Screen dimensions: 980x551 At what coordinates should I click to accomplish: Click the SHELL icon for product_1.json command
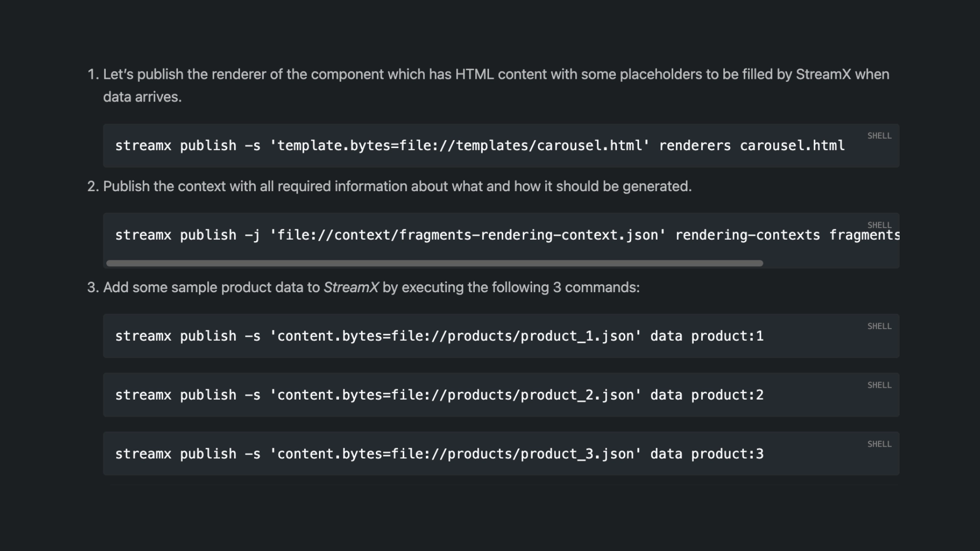[x=880, y=326]
